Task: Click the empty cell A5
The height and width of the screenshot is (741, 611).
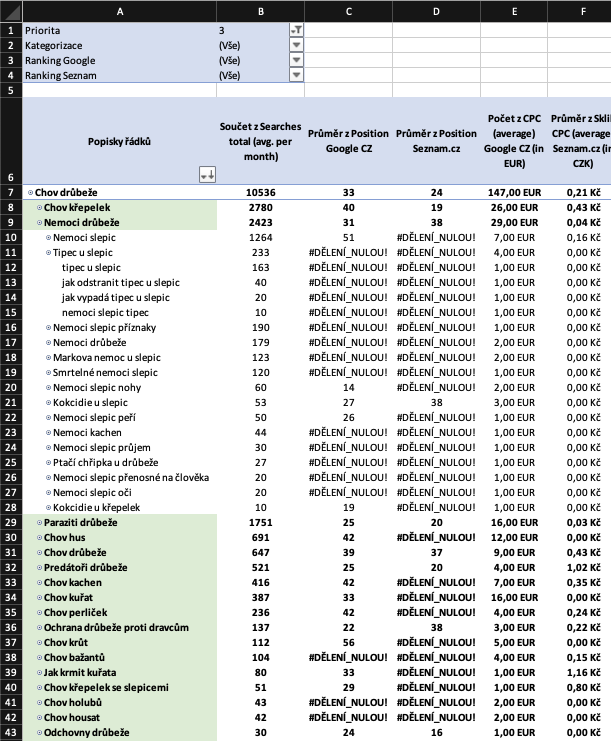Action: [x=120, y=90]
